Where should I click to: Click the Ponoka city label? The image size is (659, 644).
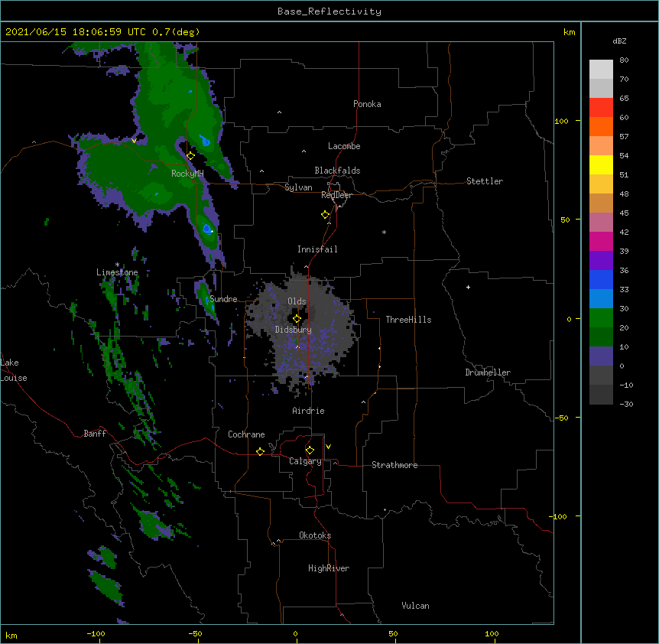click(367, 104)
